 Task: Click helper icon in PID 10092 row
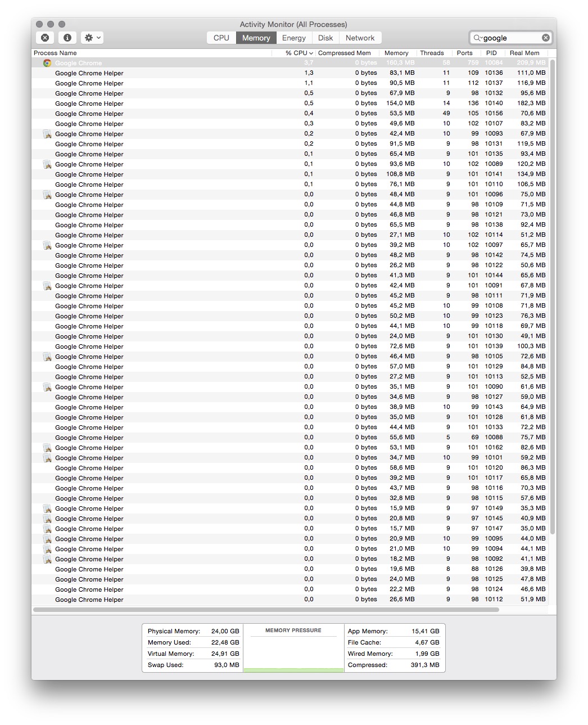pyautogui.click(x=47, y=559)
